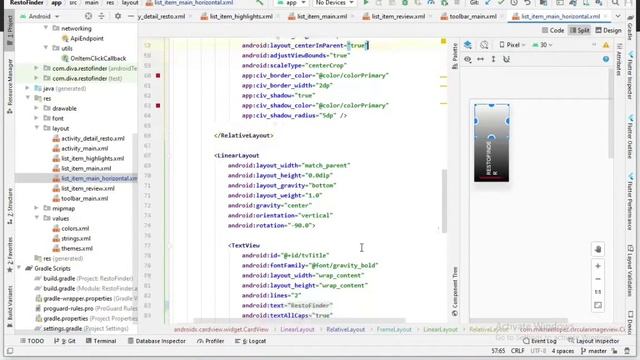
Task: Open the Profiler tool window
Action: [x=210, y=341]
